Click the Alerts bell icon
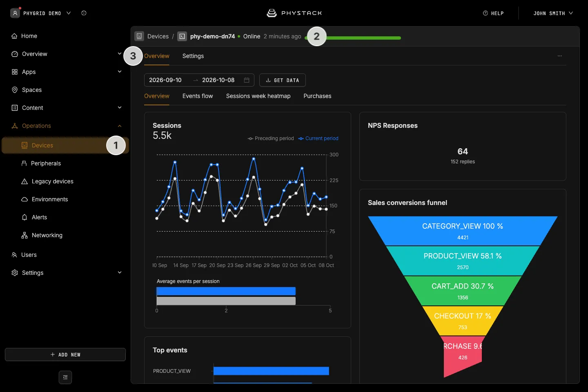 tap(24, 217)
